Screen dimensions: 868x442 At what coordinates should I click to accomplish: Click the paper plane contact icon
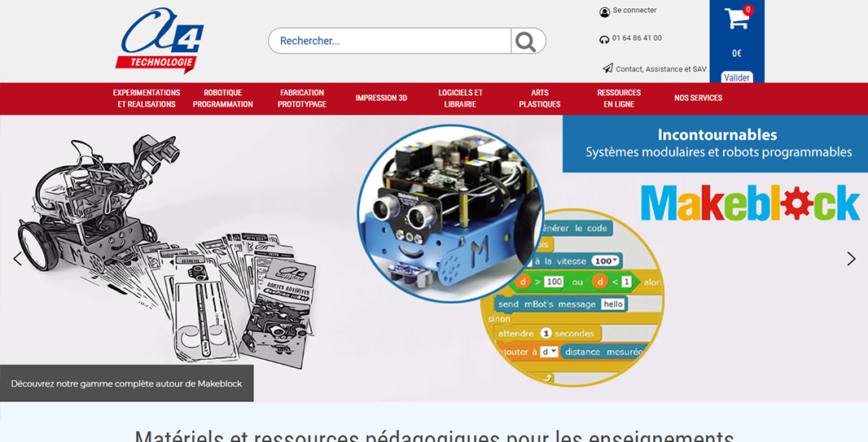(x=607, y=68)
